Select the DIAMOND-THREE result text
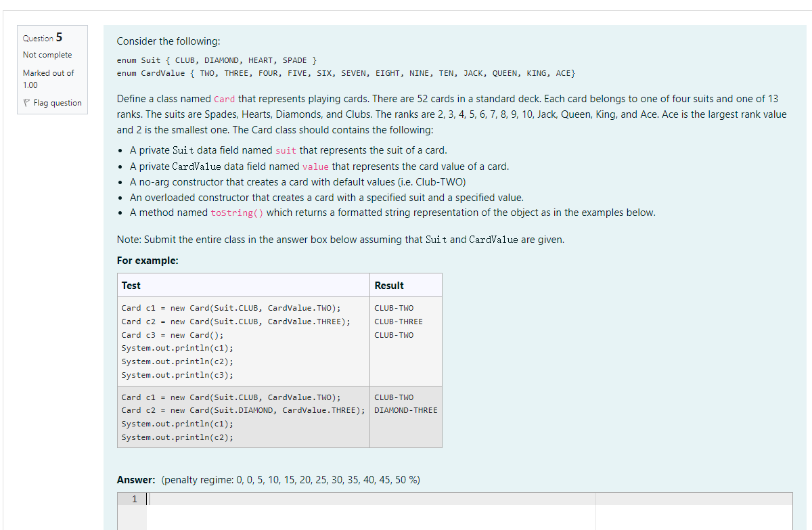 pos(405,410)
